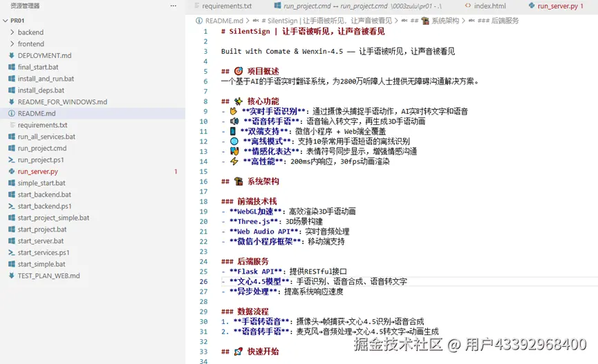598x364 pixels.
Task: Open README_FOR_WINDOWS.md file
Action: click(x=62, y=102)
